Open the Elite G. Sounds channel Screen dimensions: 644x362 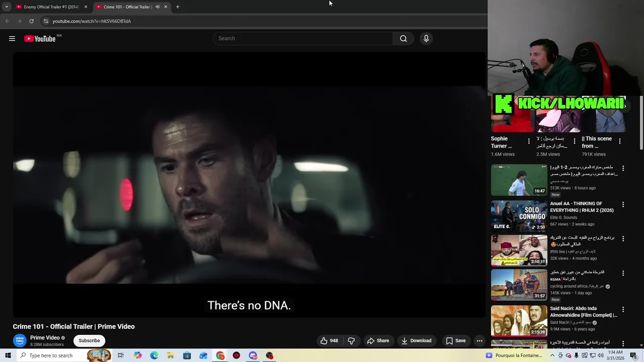(563, 218)
